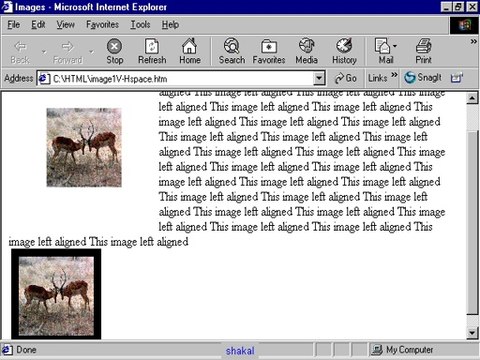The height and width of the screenshot is (360, 480).
Task: Click the Links toolbar label
Action: 377,78
